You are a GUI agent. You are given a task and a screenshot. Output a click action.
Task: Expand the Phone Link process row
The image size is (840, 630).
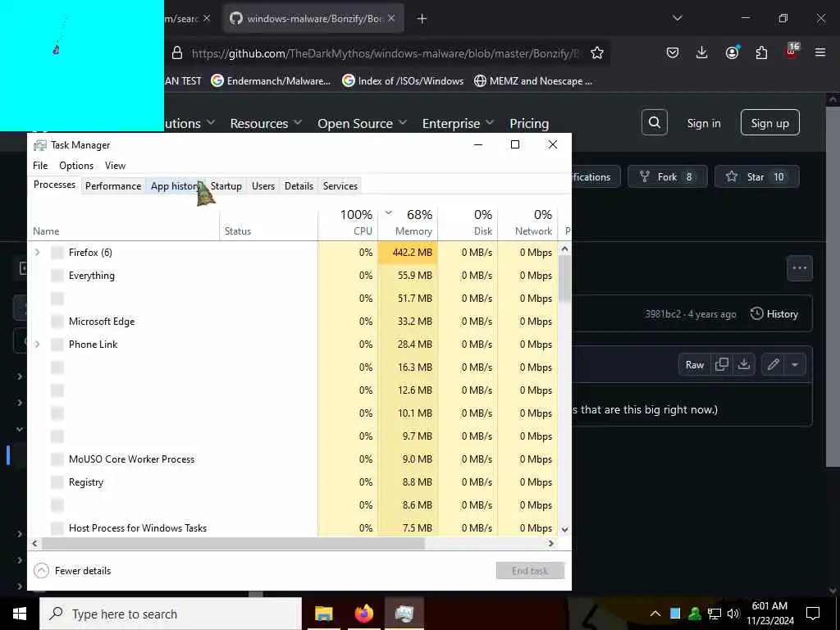[37, 344]
